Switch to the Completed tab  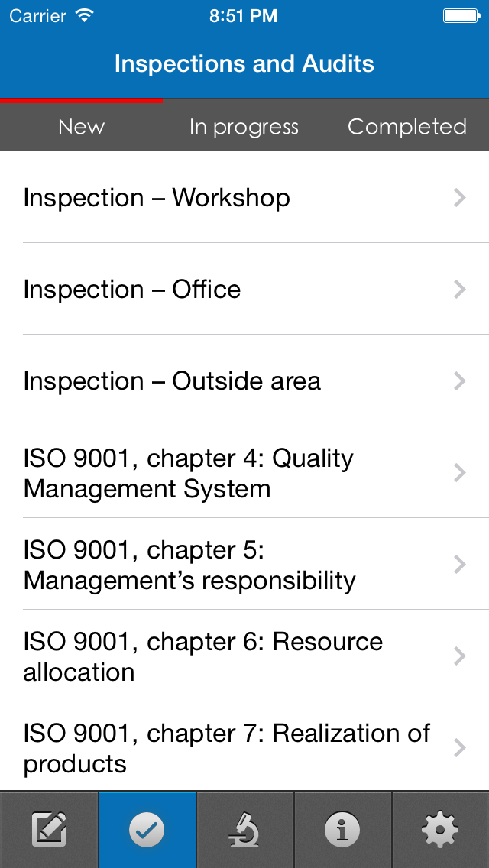[x=407, y=127]
